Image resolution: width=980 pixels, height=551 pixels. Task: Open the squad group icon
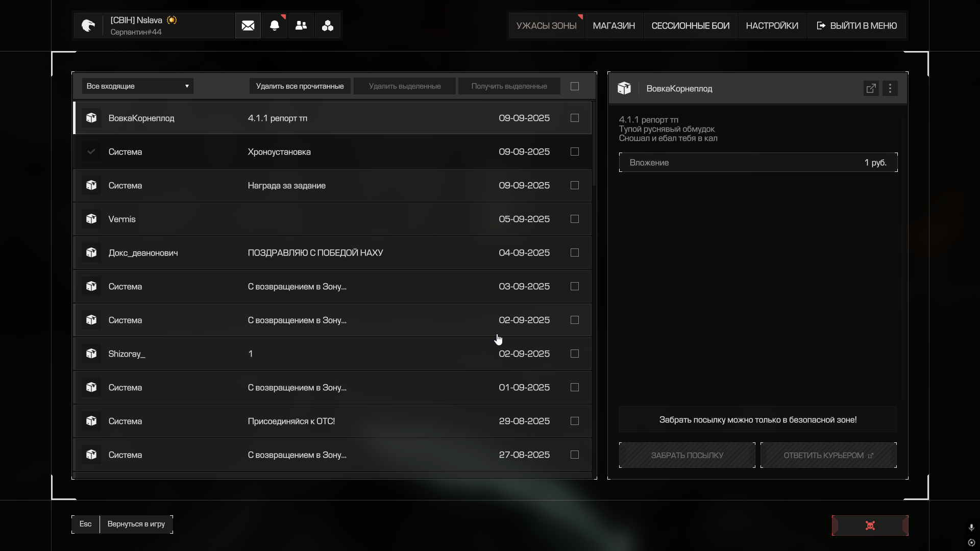coord(328,26)
